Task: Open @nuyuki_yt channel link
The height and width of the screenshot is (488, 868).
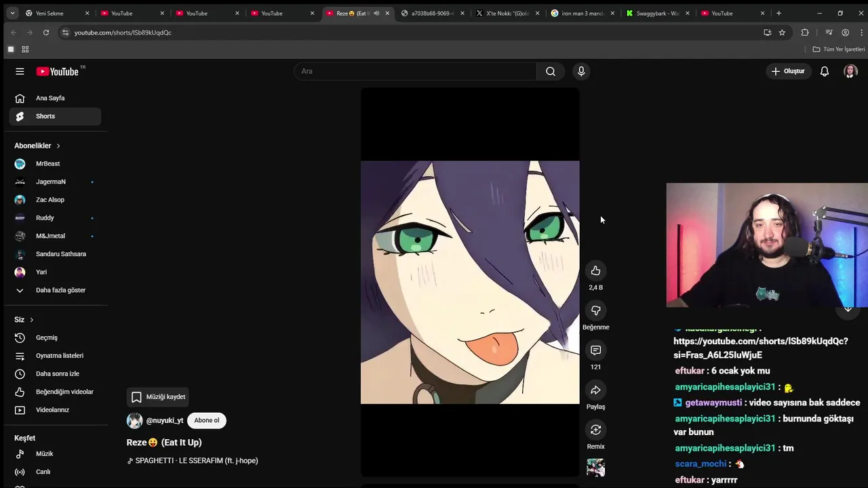Action: (x=165, y=420)
